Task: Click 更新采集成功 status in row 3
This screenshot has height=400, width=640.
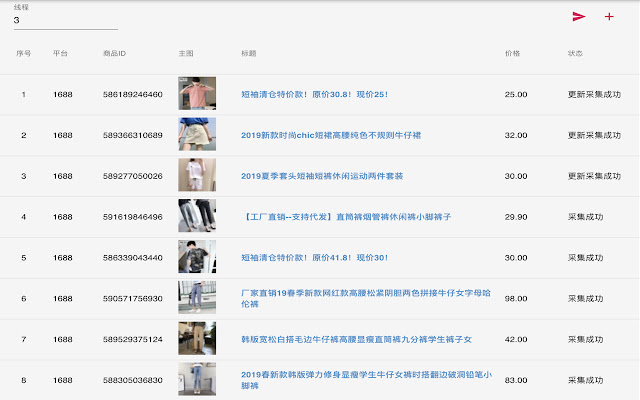Action: [594, 176]
